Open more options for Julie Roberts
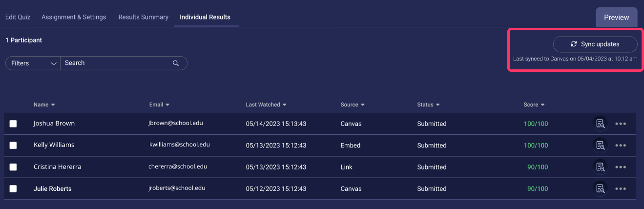The height and width of the screenshot is (209, 644). coord(621,188)
